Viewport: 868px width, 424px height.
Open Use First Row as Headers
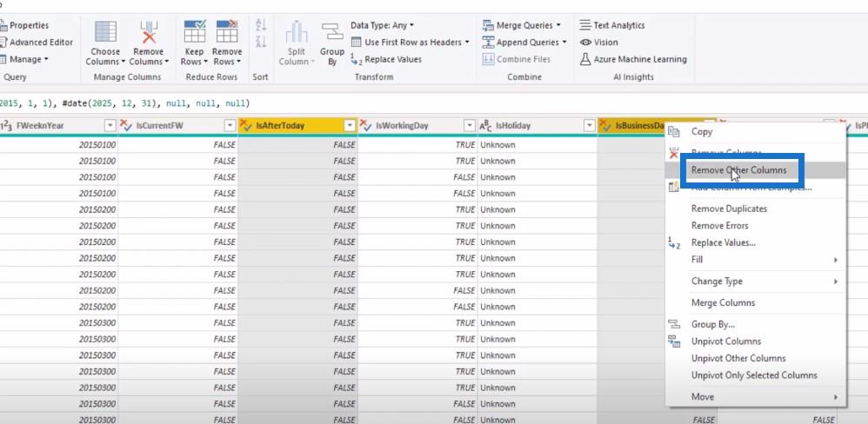(410, 42)
